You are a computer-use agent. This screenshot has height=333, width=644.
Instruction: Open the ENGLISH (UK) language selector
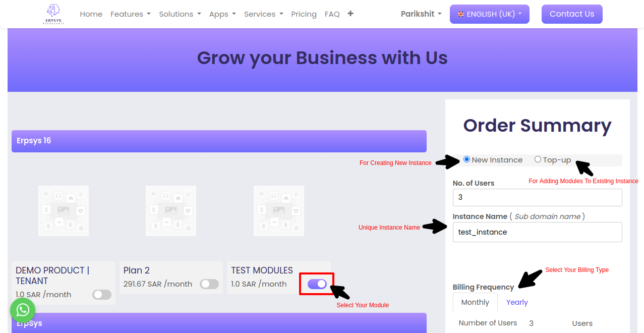tap(489, 14)
